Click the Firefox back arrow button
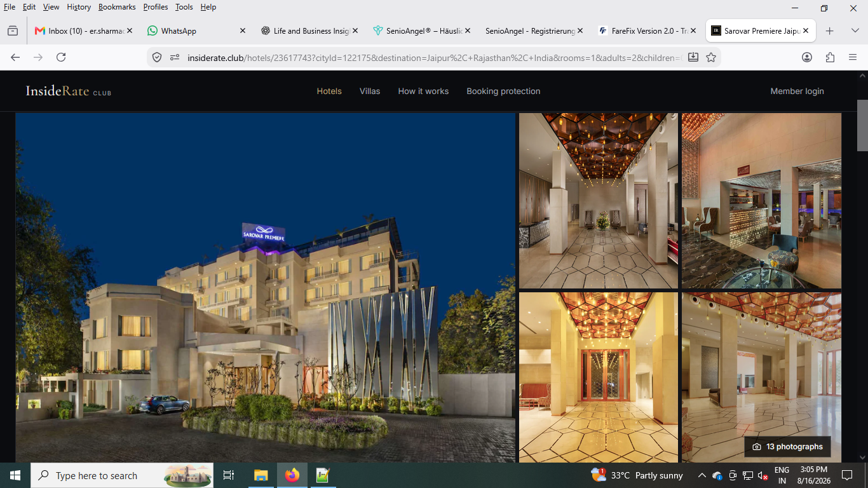 pyautogui.click(x=15, y=57)
